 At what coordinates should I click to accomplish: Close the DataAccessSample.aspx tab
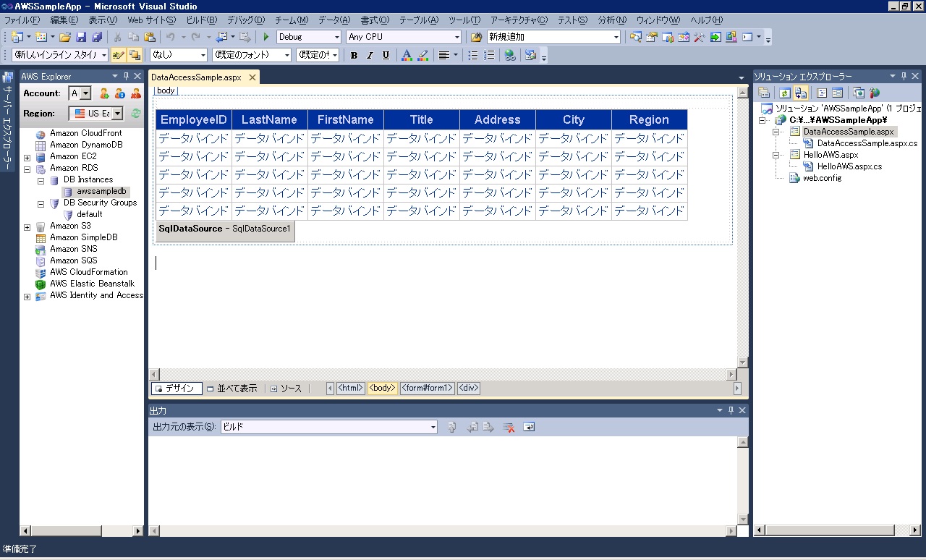tap(252, 77)
